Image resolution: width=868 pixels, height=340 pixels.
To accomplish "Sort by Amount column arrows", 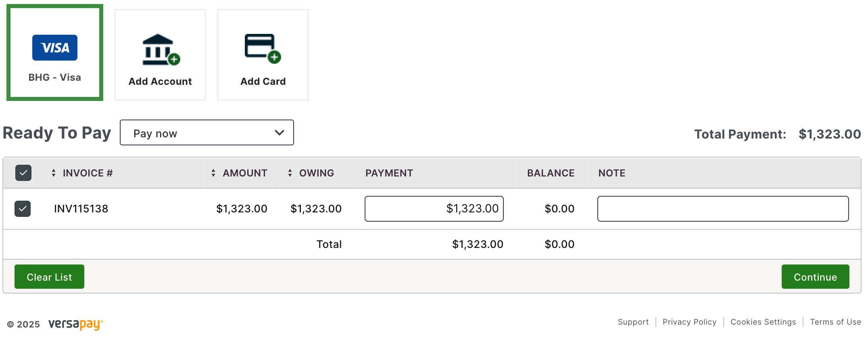I will click(213, 173).
